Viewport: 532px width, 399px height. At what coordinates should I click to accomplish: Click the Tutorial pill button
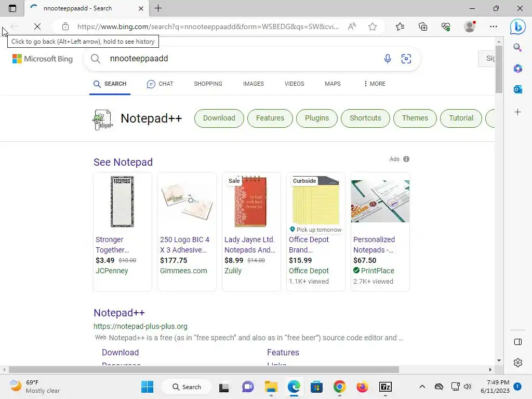coord(461,118)
